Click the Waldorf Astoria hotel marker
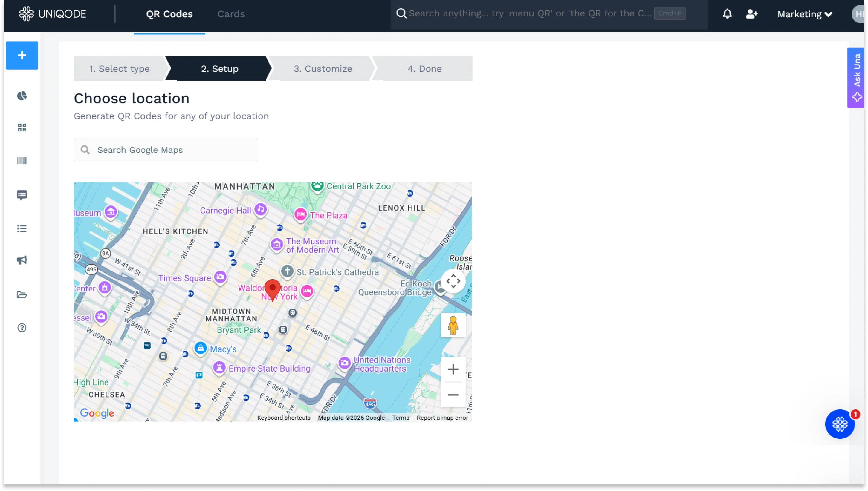 (x=307, y=291)
